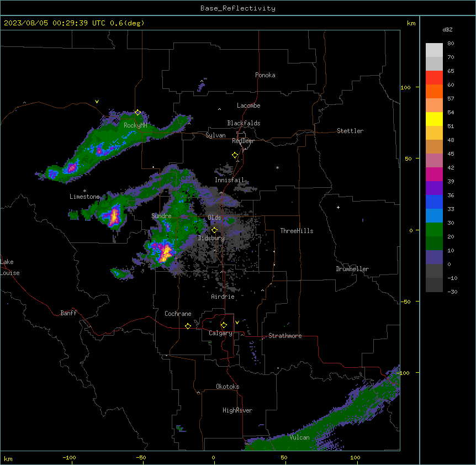Click the white asterisk above Limestone label
Viewport: 476px width, 465px height.
(x=84, y=191)
